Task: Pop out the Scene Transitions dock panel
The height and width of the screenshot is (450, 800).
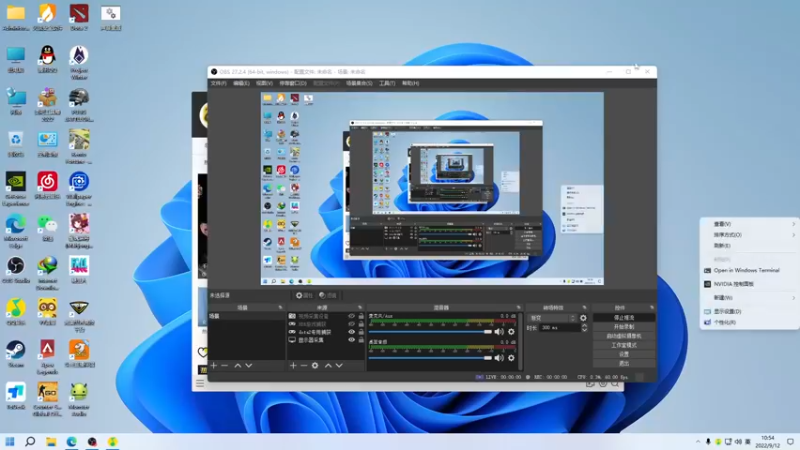Action: pyautogui.click(x=585, y=308)
